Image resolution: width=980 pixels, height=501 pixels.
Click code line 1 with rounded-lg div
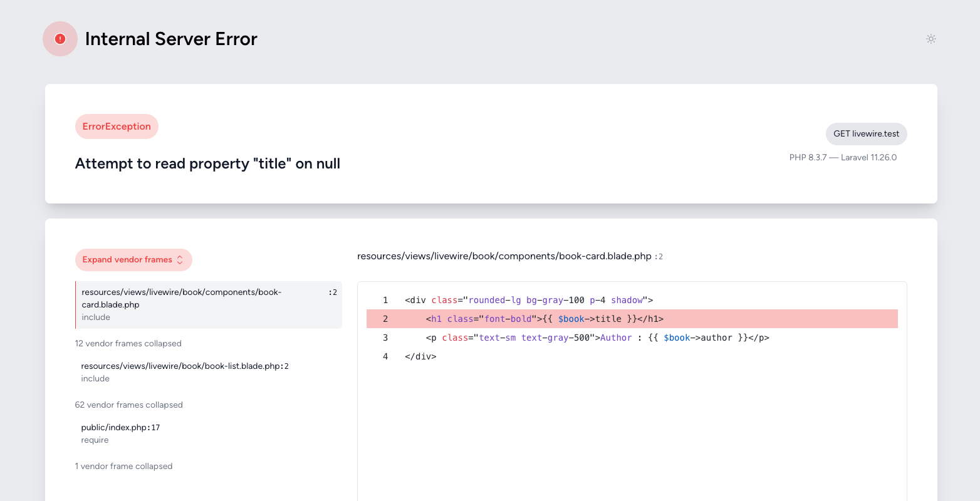pos(632,300)
